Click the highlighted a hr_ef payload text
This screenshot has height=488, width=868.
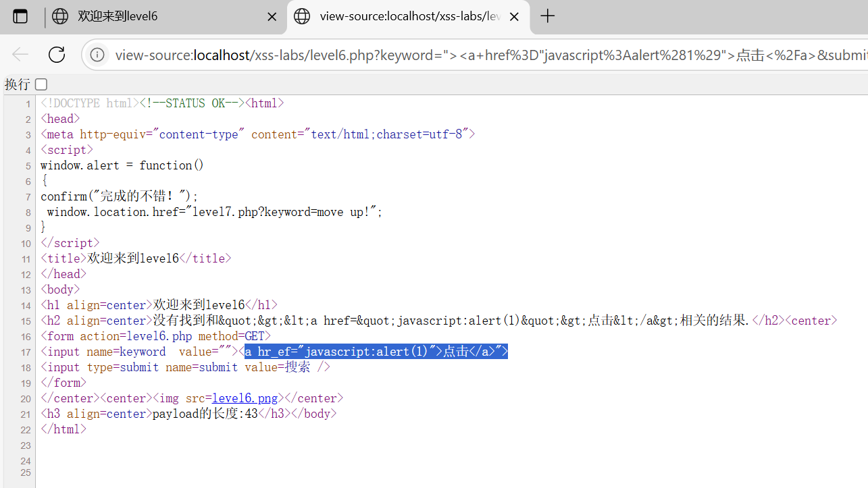(x=376, y=352)
